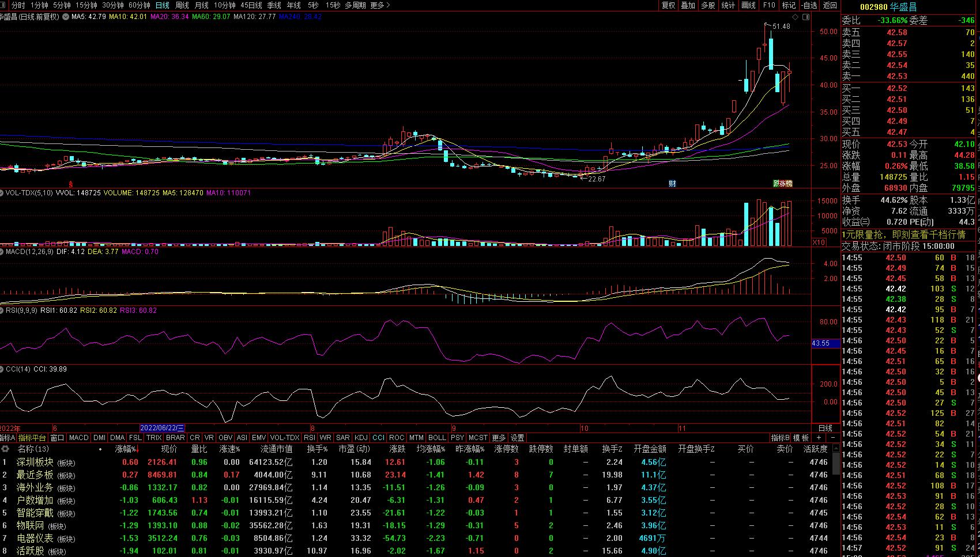Switch to the 分时 chart
This screenshot has width=980, height=557.
(18, 5)
